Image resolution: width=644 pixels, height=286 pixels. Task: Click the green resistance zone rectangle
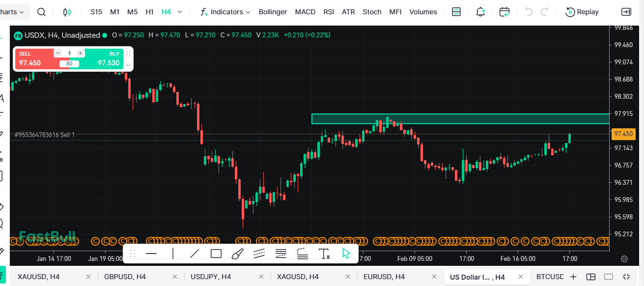click(460, 119)
